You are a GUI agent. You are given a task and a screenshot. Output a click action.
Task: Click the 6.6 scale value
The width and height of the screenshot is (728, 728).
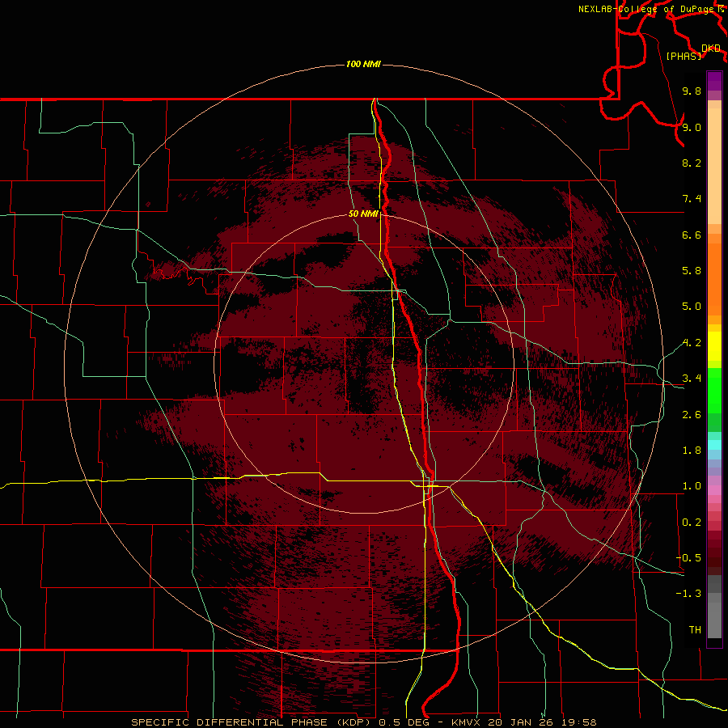692,235
